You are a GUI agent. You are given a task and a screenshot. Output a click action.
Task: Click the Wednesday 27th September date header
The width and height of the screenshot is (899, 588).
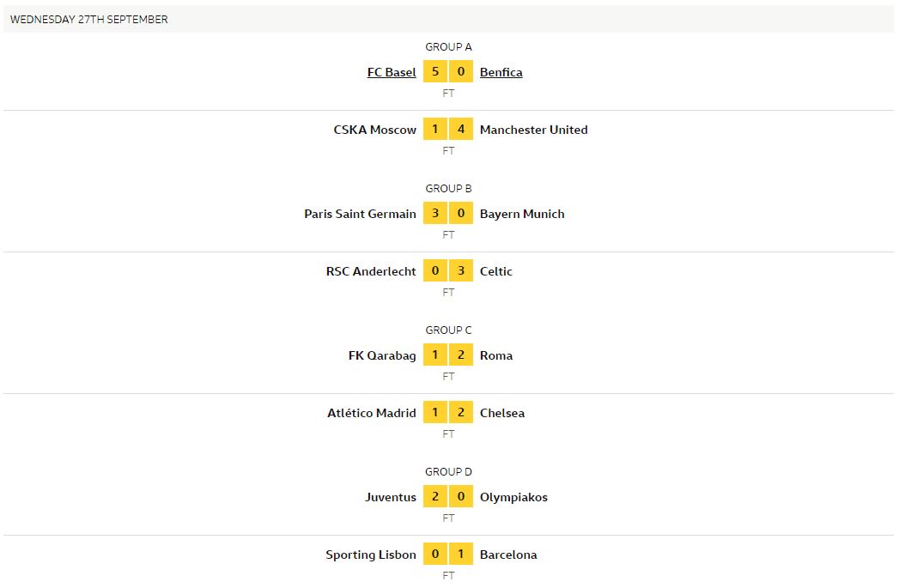[89, 20]
